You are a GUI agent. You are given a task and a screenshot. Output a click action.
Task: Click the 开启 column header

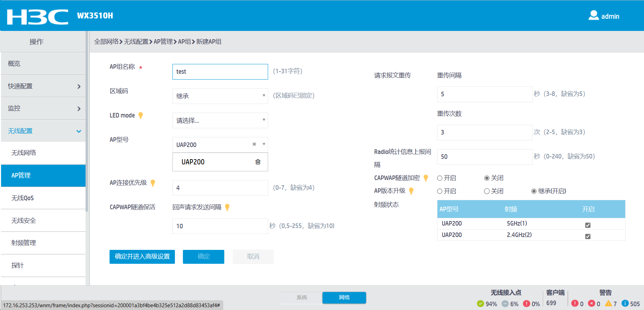coord(588,209)
